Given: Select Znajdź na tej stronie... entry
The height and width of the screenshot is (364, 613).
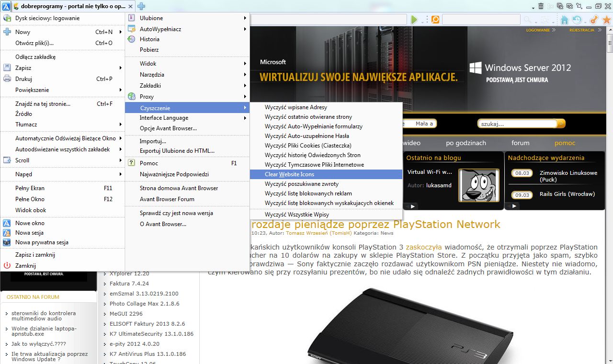Looking at the screenshot, I should point(62,103).
